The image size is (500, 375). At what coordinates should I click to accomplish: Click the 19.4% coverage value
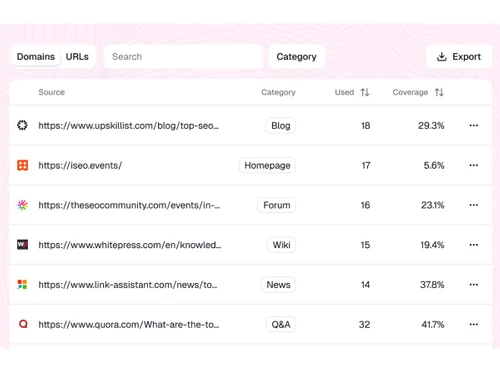point(432,245)
